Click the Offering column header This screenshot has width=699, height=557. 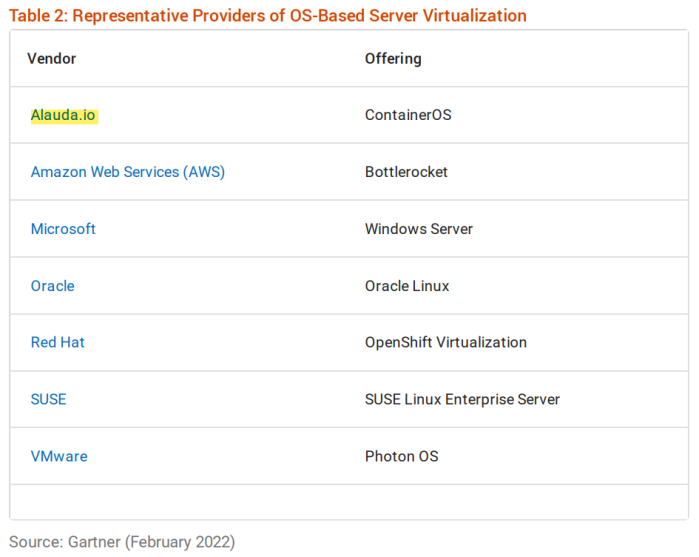[393, 58]
